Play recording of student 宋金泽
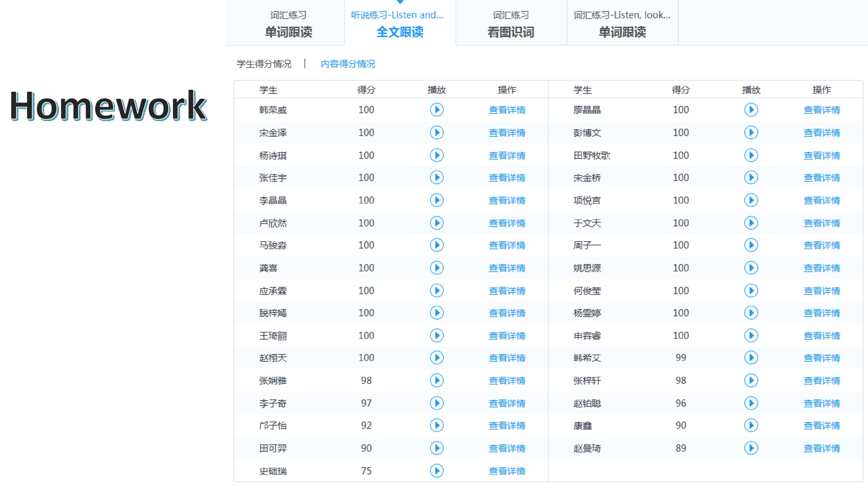868x488 pixels. point(437,132)
